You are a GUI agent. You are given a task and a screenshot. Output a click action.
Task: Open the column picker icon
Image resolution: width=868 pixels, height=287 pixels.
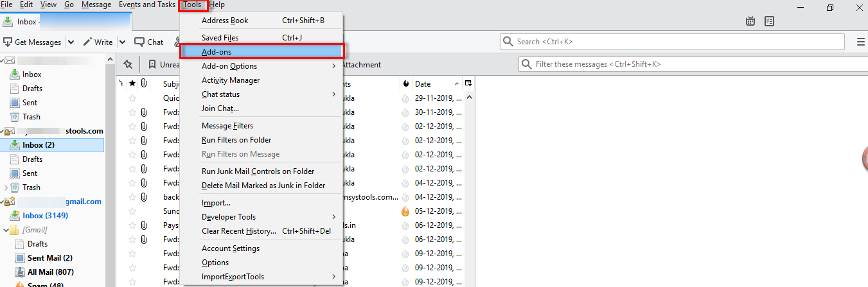pos(468,83)
